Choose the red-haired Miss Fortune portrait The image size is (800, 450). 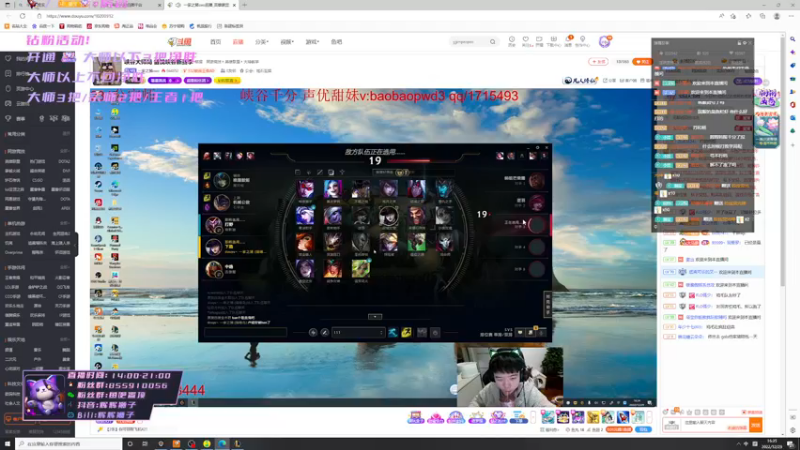(305, 242)
